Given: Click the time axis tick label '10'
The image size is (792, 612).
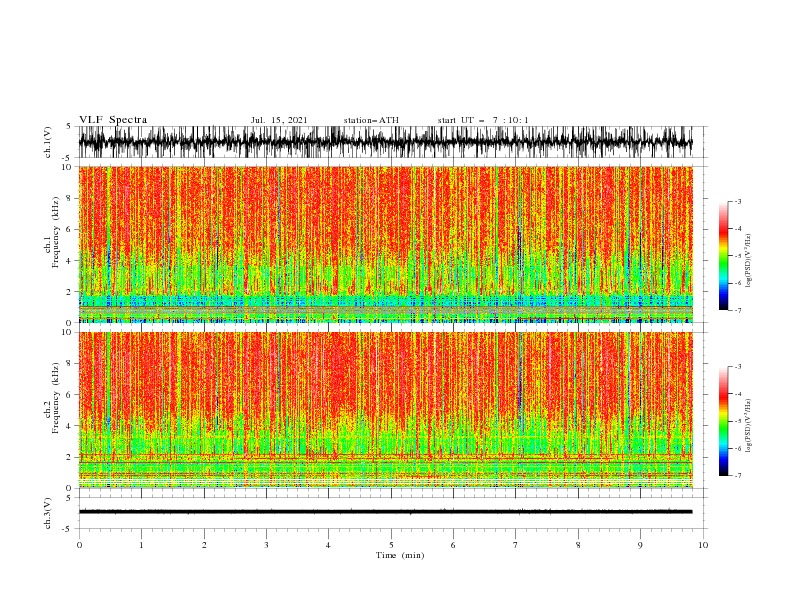Looking at the screenshot, I should [703, 545].
